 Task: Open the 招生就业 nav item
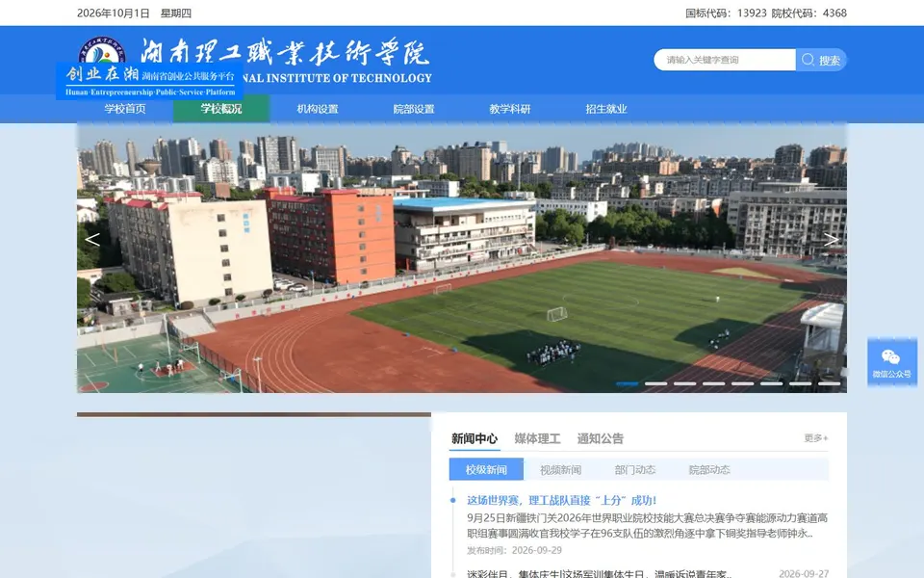605,109
